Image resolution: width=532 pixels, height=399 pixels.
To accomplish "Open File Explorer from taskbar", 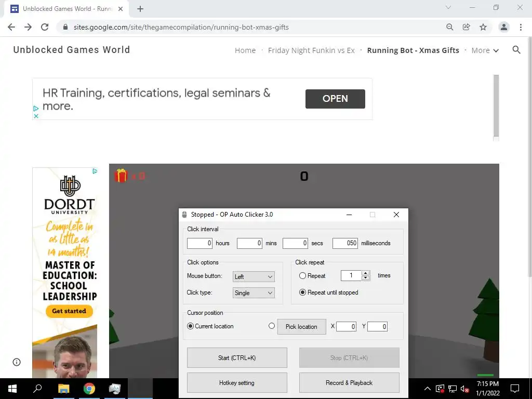I will [x=63, y=389].
